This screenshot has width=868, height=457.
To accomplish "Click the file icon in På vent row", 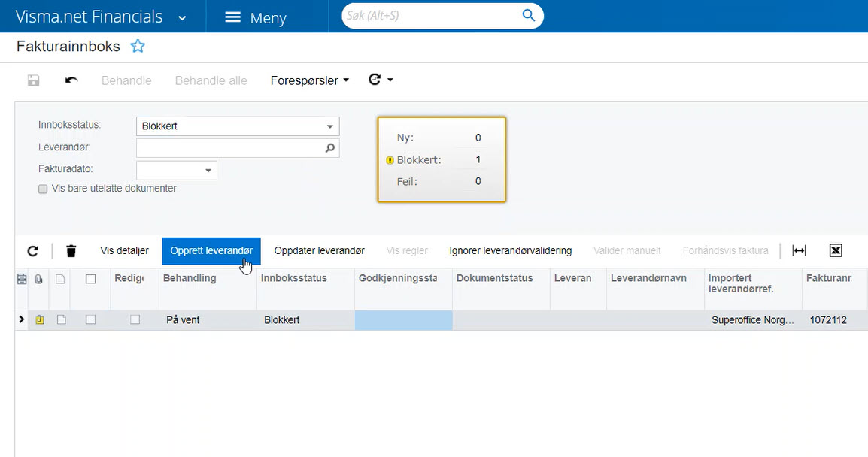I will coord(62,319).
